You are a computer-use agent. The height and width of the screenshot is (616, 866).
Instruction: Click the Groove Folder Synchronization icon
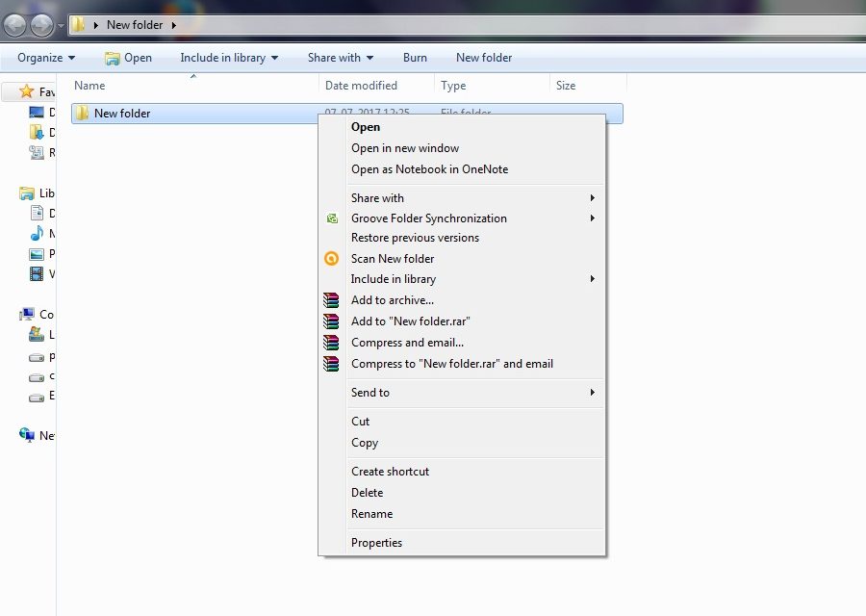(332, 218)
